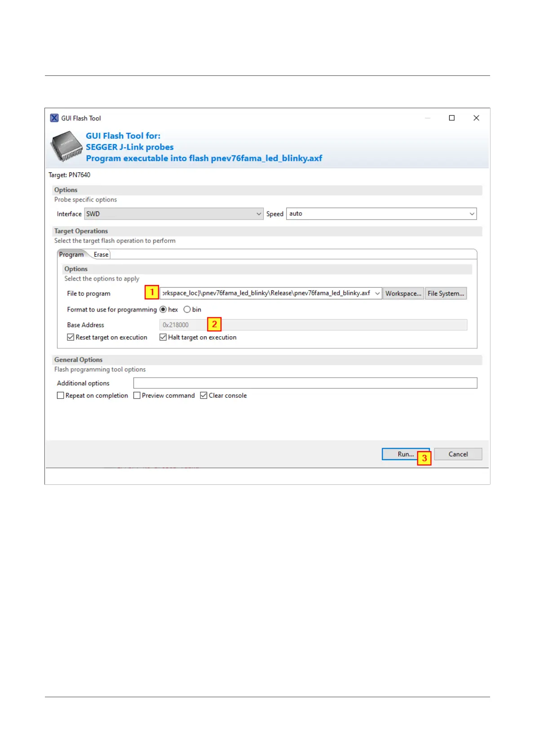Dismiss dialog with the Cancel button

pyautogui.click(x=458, y=454)
